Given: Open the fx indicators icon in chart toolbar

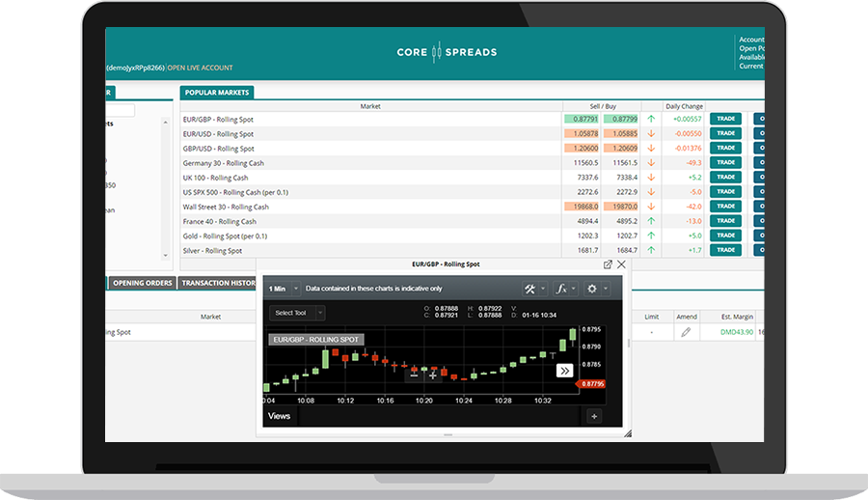Looking at the screenshot, I should 560,289.
